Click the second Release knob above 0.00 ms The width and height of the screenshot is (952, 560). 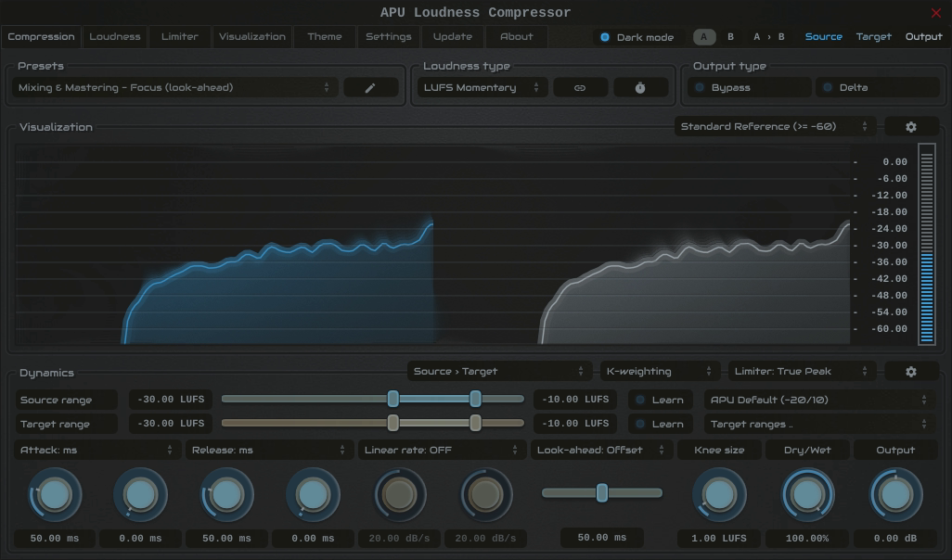point(313,495)
